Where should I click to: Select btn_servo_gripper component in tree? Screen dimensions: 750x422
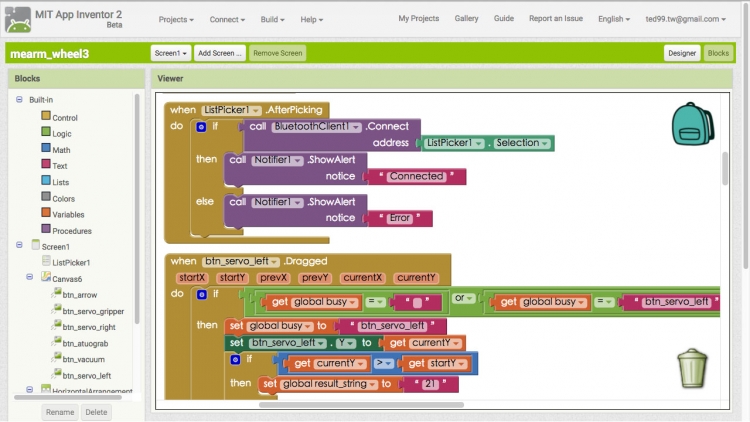[92, 311]
